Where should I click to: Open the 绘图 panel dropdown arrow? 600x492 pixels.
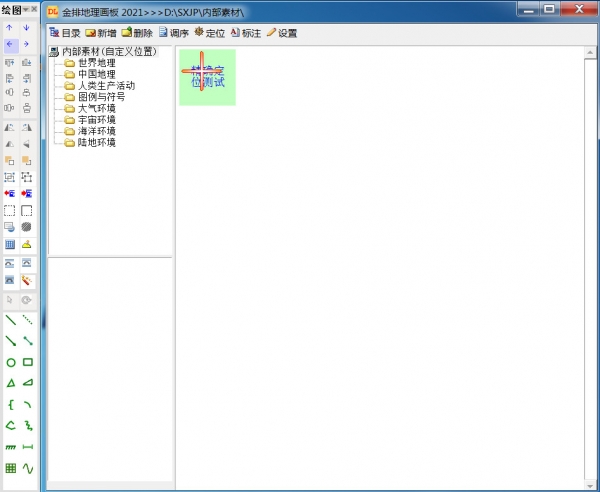pos(26,9)
